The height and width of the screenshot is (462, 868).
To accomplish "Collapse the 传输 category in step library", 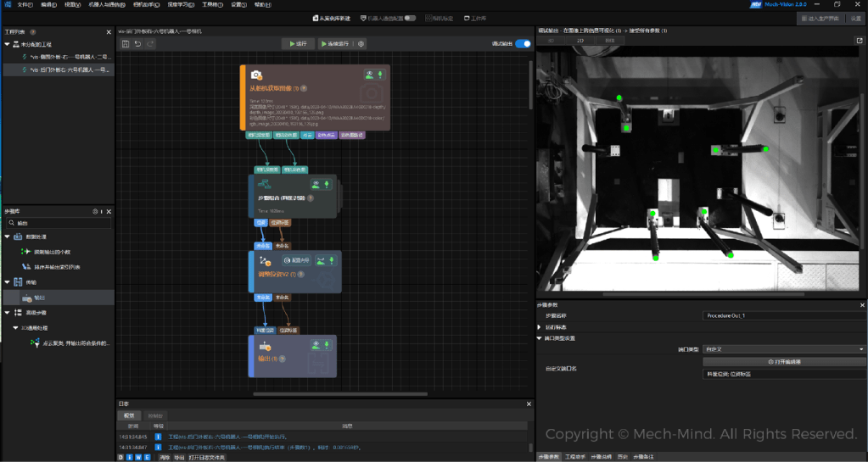I will click(x=7, y=281).
